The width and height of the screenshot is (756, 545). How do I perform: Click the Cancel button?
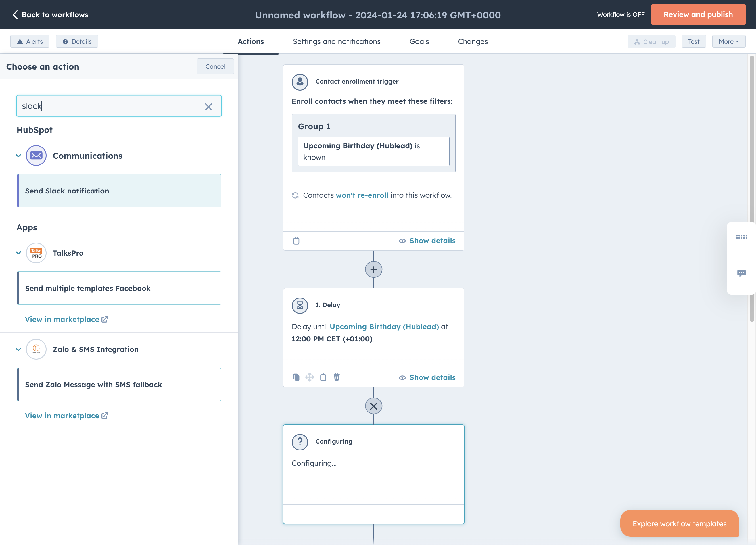click(215, 66)
